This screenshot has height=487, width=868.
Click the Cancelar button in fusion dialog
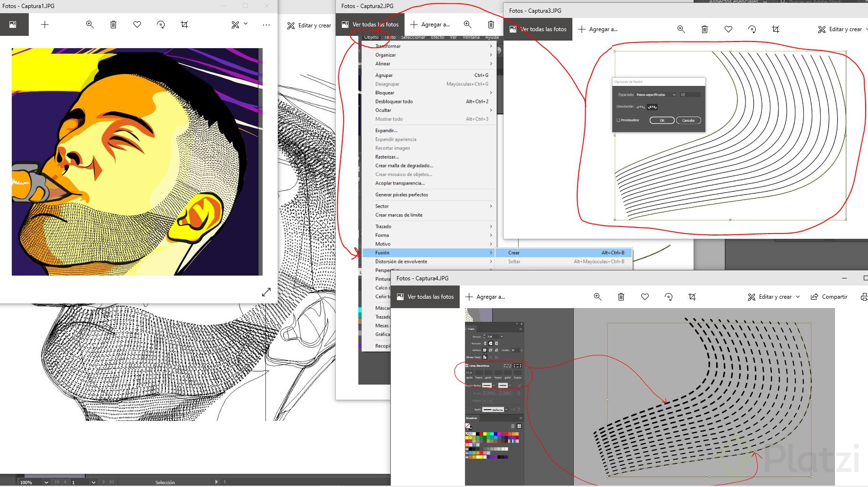pos(688,120)
